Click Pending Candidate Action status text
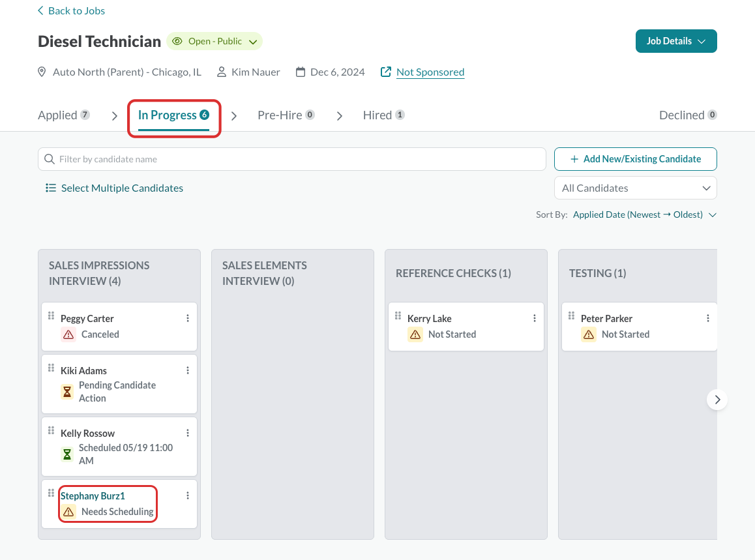The width and height of the screenshot is (755, 560). pyautogui.click(x=117, y=392)
